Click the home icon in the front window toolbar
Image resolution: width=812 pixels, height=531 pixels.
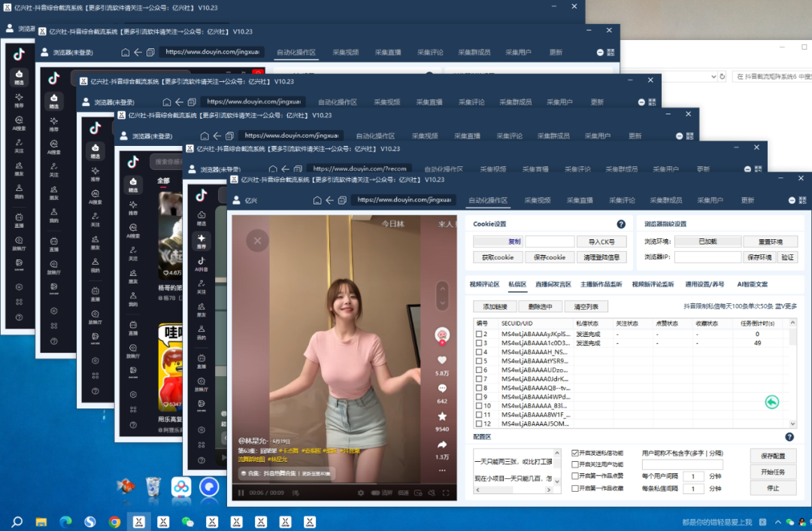(x=317, y=200)
